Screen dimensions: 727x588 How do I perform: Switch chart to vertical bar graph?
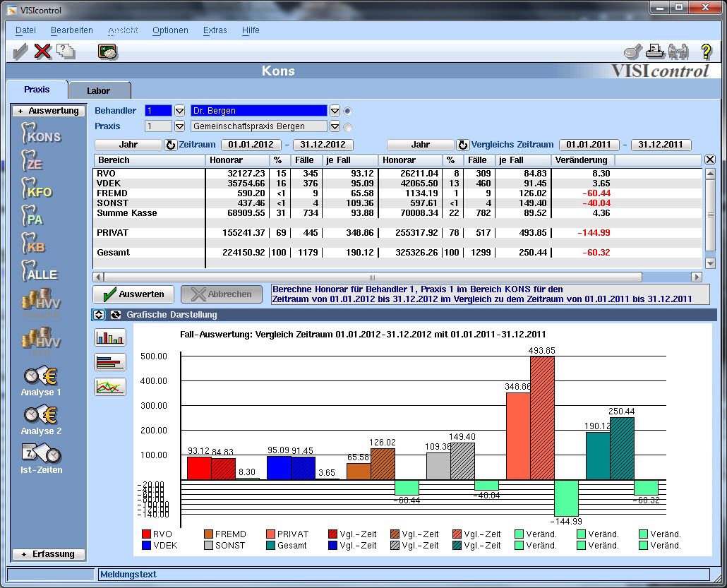pyautogui.click(x=109, y=337)
